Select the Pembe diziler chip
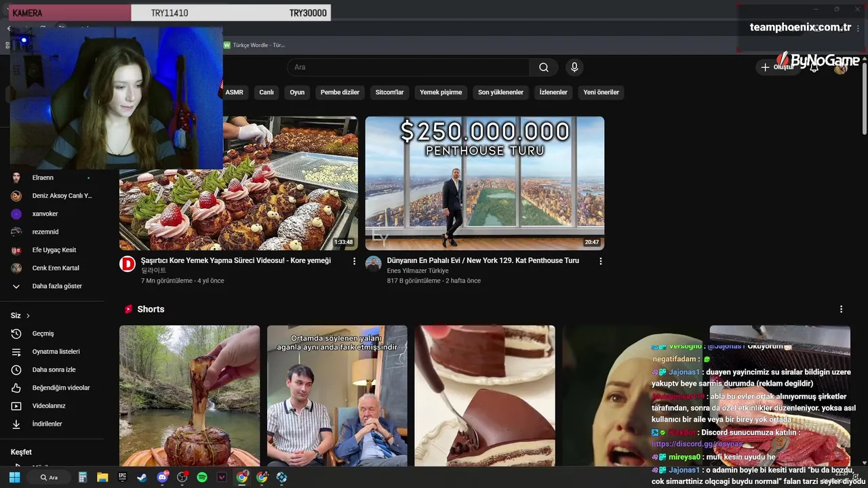868x488 pixels. 340,92
